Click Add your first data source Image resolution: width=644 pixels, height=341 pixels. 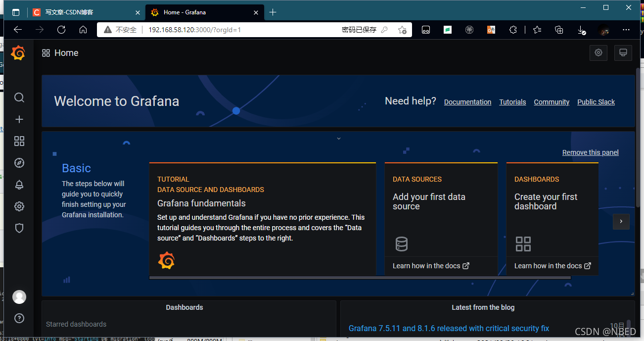429,201
